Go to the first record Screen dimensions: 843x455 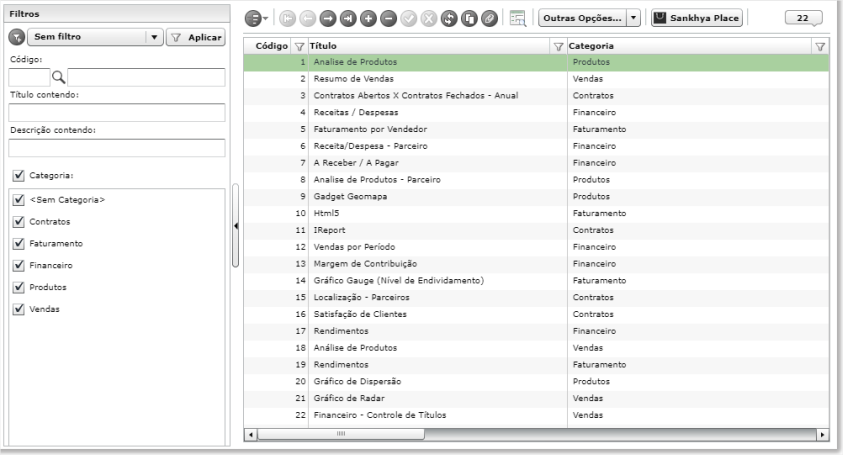coord(288,19)
